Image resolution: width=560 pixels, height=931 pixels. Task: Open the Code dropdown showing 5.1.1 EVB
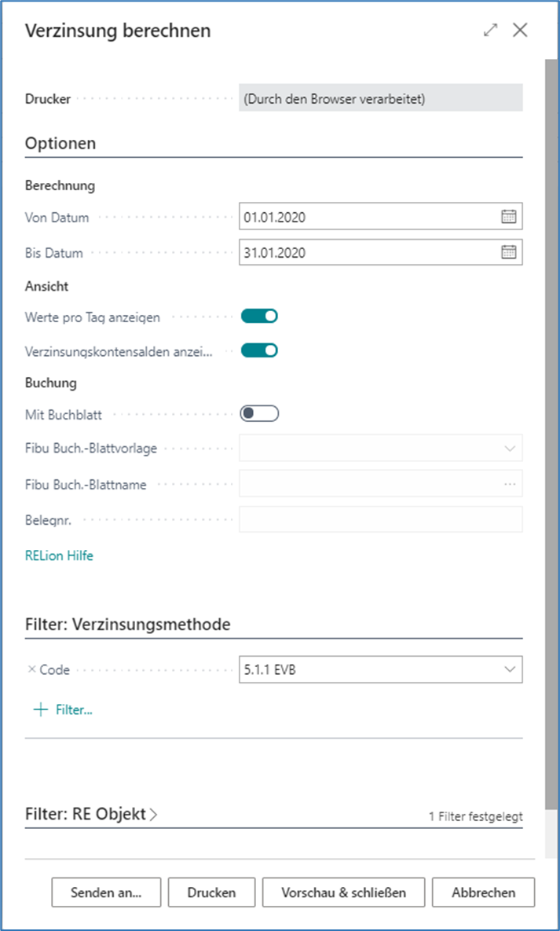click(509, 669)
